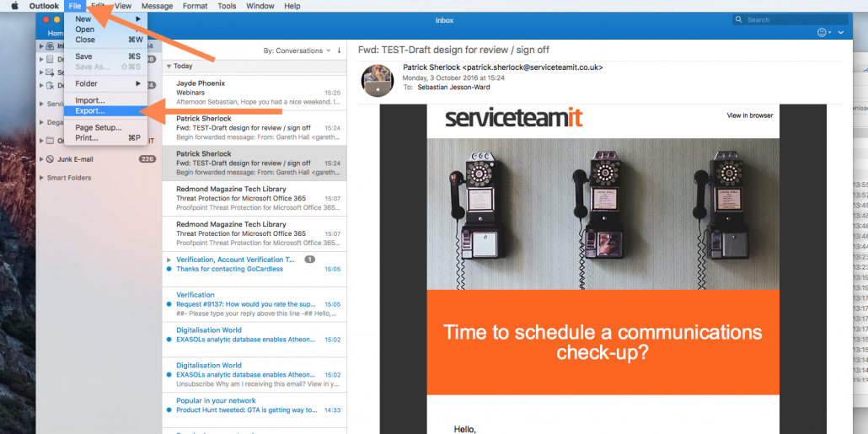Click inside the Search field
This screenshot has width=868, height=434.
(790, 19)
